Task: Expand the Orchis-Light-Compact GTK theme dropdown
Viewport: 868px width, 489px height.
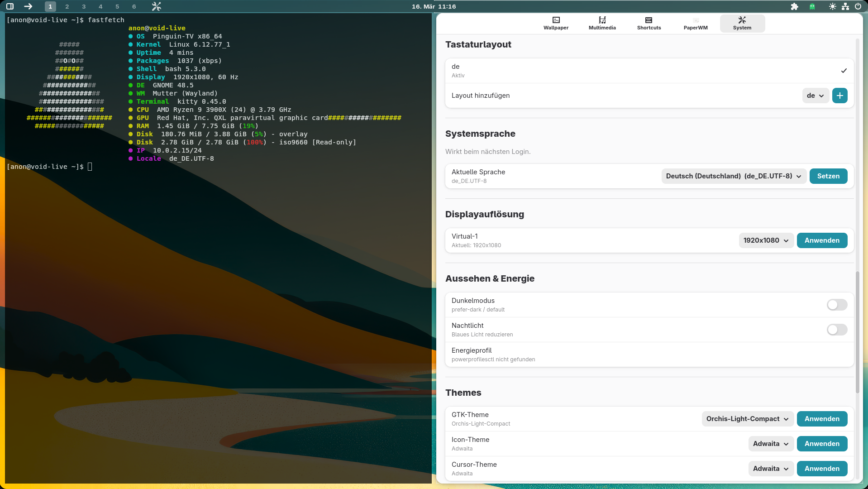Action: pyautogui.click(x=747, y=419)
